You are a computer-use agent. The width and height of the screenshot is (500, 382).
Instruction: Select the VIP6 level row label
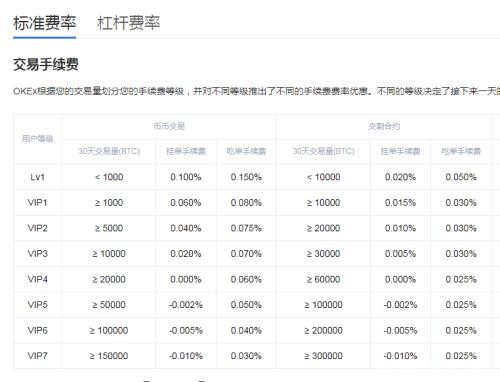click(37, 330)
